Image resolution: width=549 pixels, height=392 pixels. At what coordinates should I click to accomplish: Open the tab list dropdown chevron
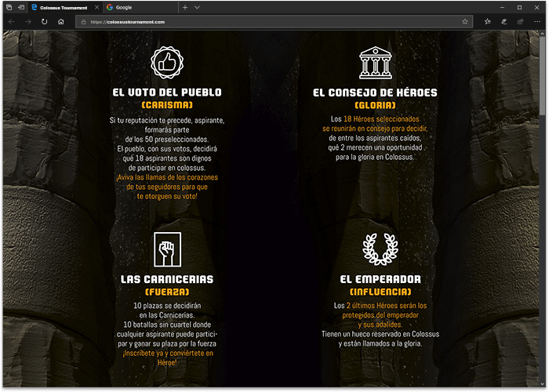point(197,7)
